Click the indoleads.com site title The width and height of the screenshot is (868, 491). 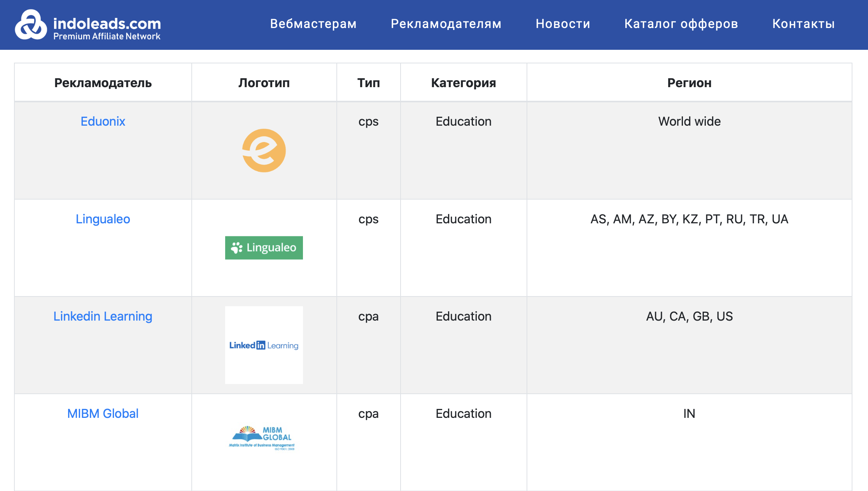point(107,24)
